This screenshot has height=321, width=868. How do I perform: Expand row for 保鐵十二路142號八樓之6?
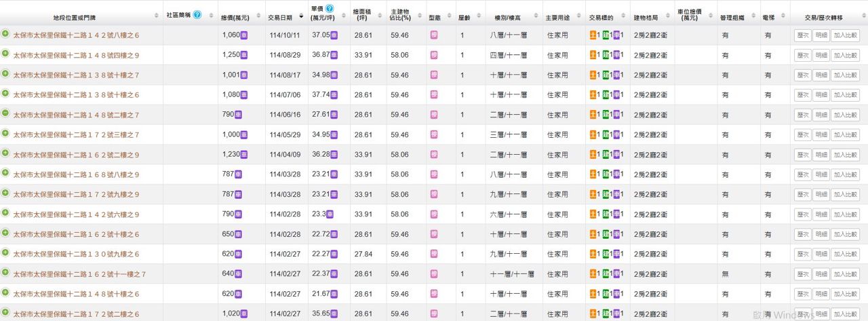tap(5, 35)
